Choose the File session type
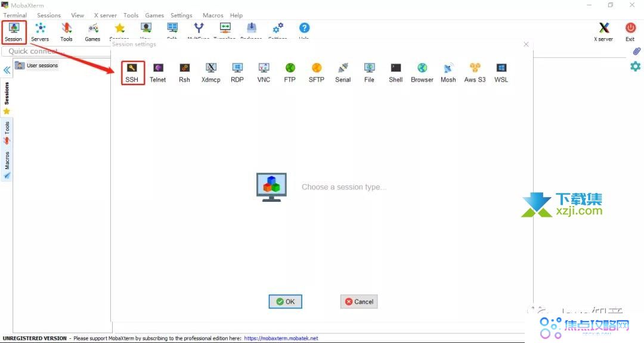The height and width of the screenshot is (343, 644). click(x=369, y=73)
